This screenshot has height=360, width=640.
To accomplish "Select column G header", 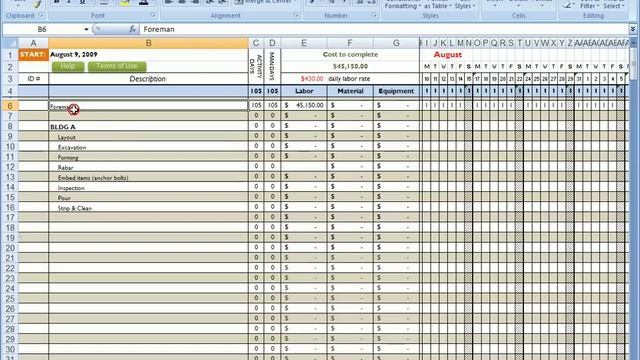I will [x=396, y=43].
